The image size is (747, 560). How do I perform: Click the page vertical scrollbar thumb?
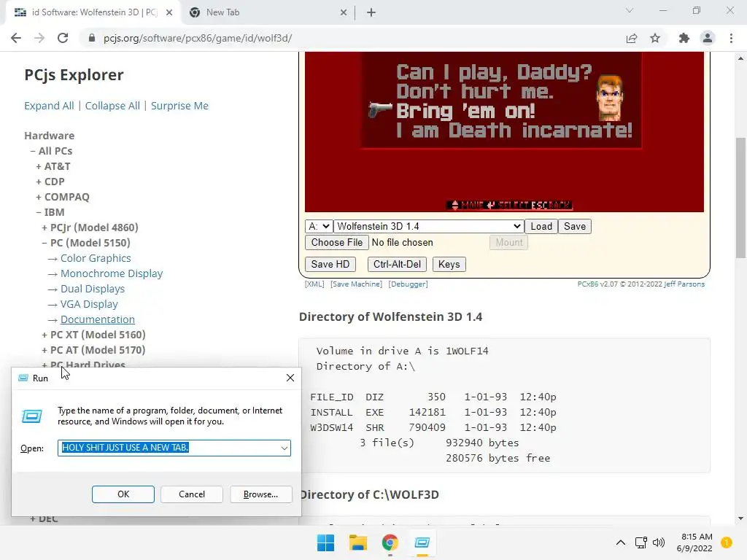[740, 198]
